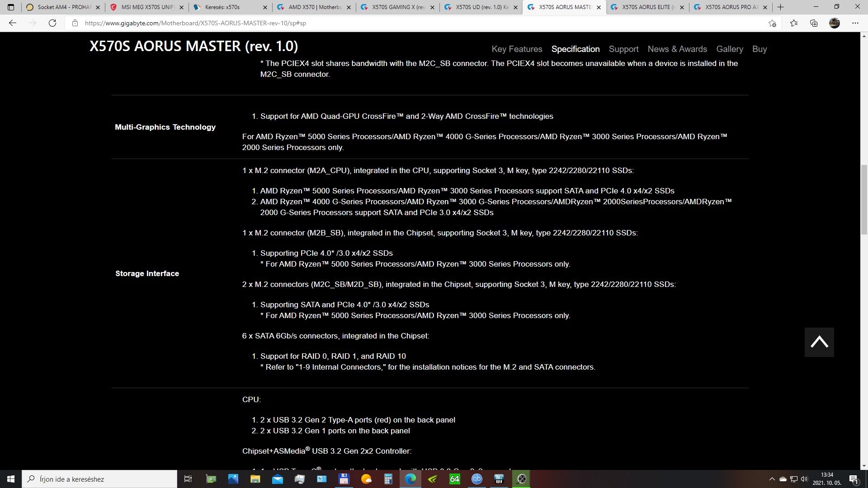Open the Windows Start menu
This screenshot has height=488, width=868.
pos(11,479)
